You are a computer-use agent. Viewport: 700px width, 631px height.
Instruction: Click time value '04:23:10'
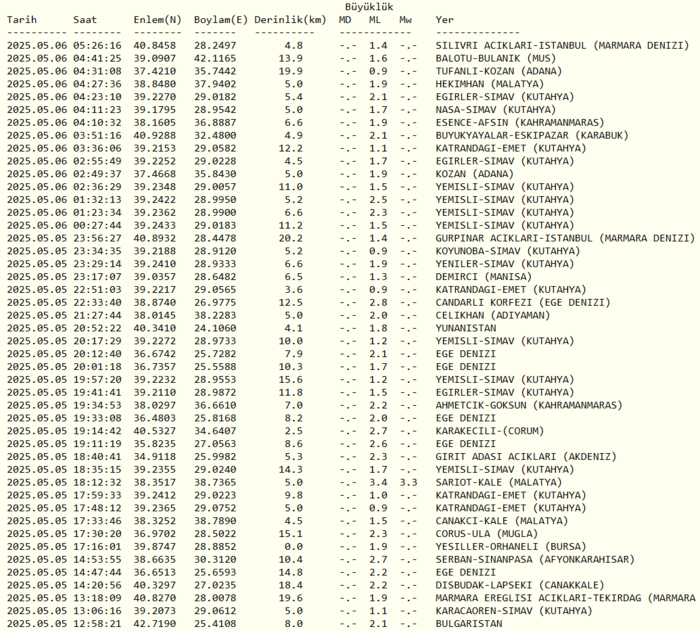[x=97, y=97]
